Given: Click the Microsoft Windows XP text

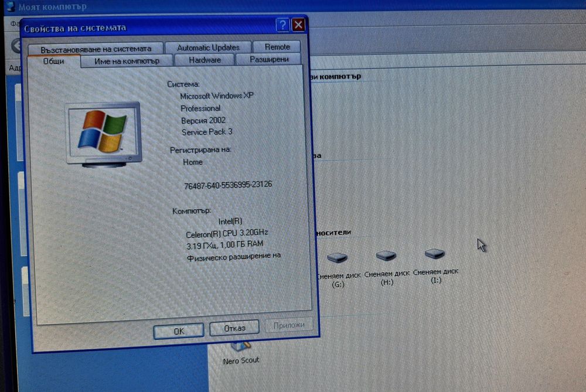Looking at the screenshot, I should [x=216, y=96].
